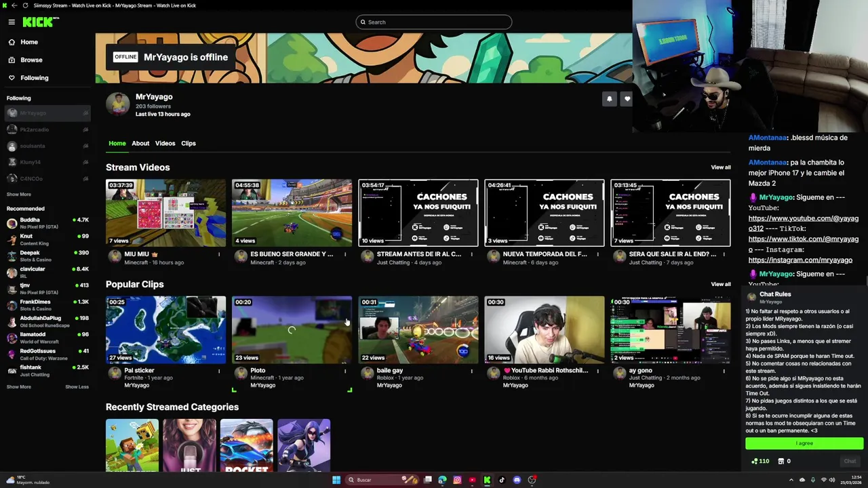This screenshot has height=488, width=868.
Task: Switch to the Clips tab
Action: [x=189, y=144]
